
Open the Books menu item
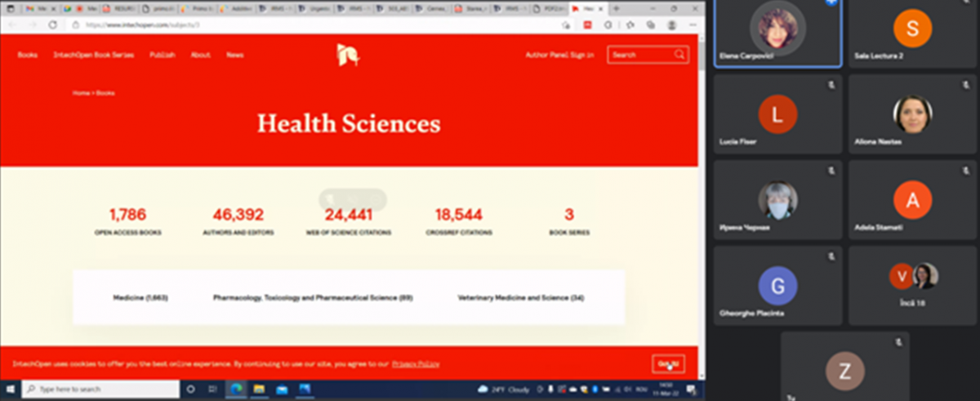point(27,55)
